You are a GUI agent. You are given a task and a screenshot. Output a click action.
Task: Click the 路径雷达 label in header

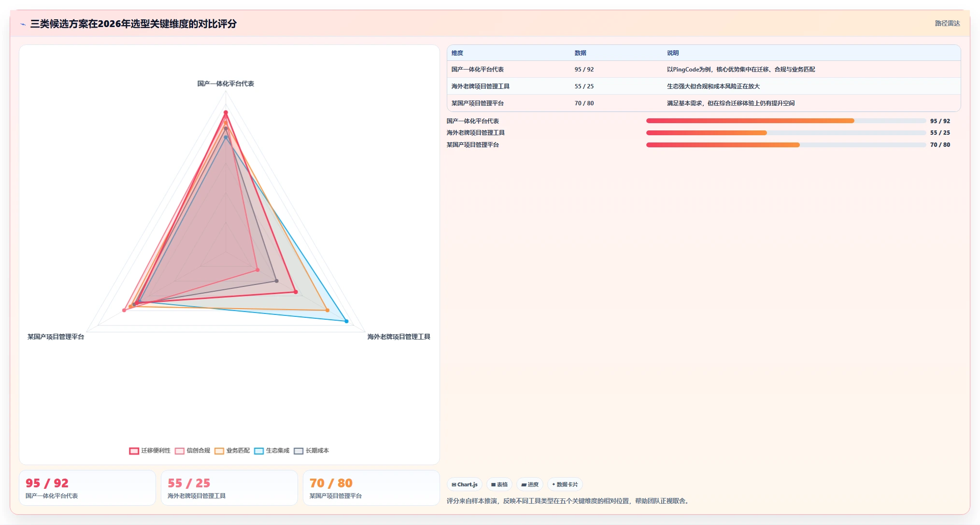[947, 23]
